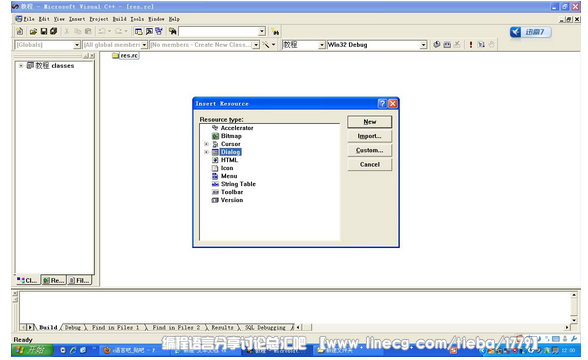The height and width of the screenshot is (360, 588).
Task: Select the Version resource type
Action: (232, 200)
